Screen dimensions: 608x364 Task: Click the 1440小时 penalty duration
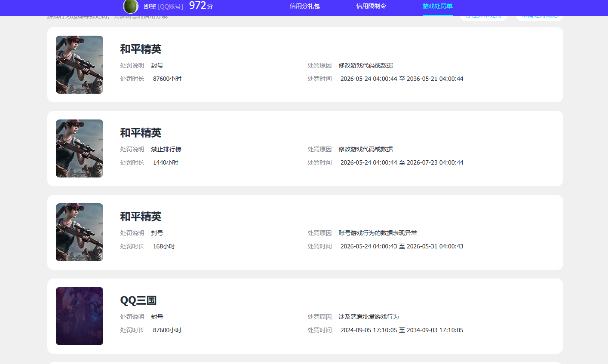point(166,162)
